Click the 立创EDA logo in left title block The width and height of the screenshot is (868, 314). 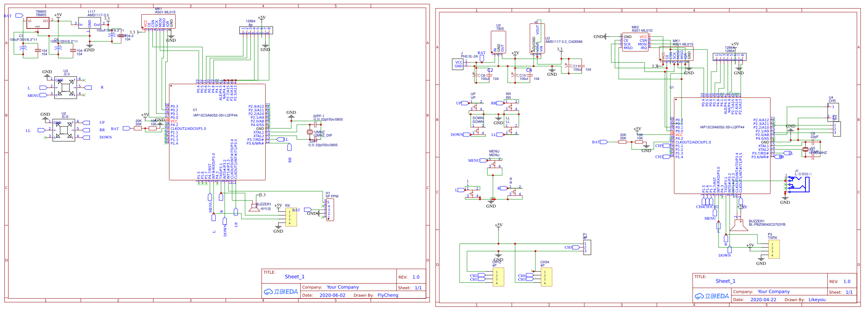281,292
